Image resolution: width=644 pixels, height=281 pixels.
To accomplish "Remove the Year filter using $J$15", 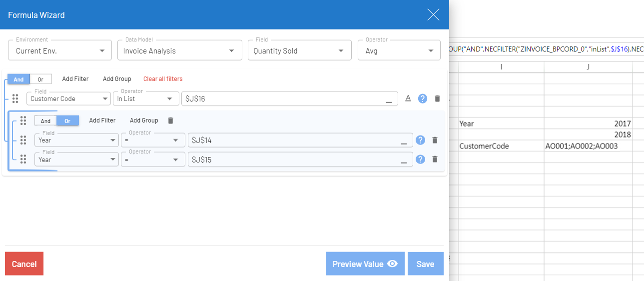I will (x=435, y=159).
